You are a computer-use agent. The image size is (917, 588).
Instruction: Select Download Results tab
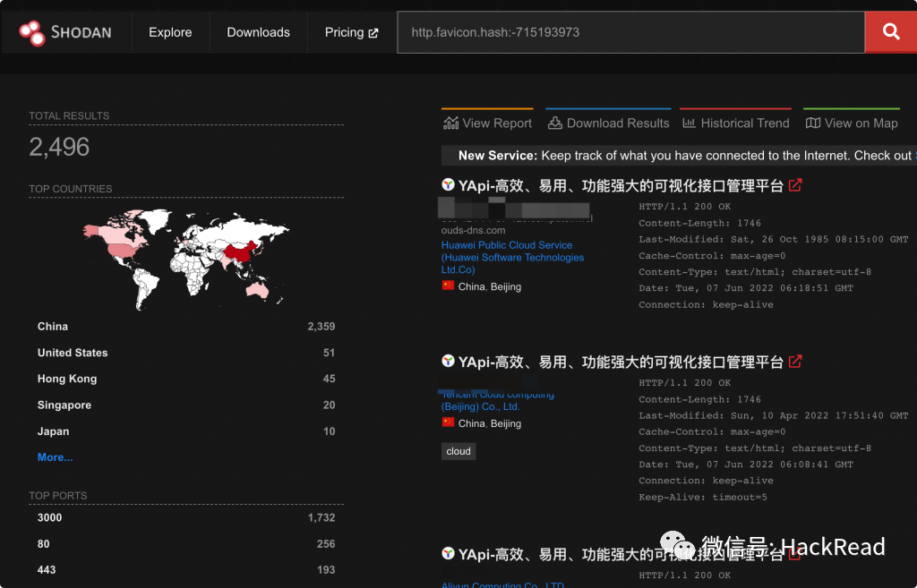tap(608, 123)
